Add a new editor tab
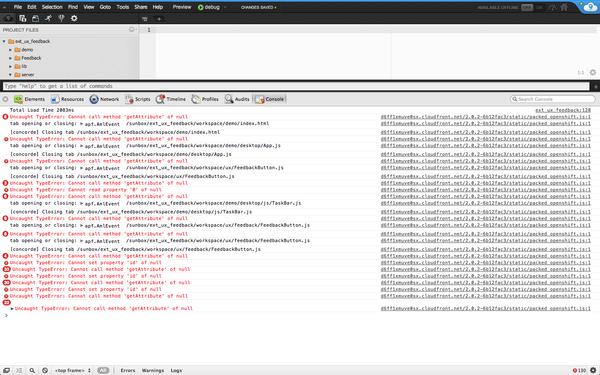This screenshot has height=375, width=600. pyautogui.click(x=159, y=18)
